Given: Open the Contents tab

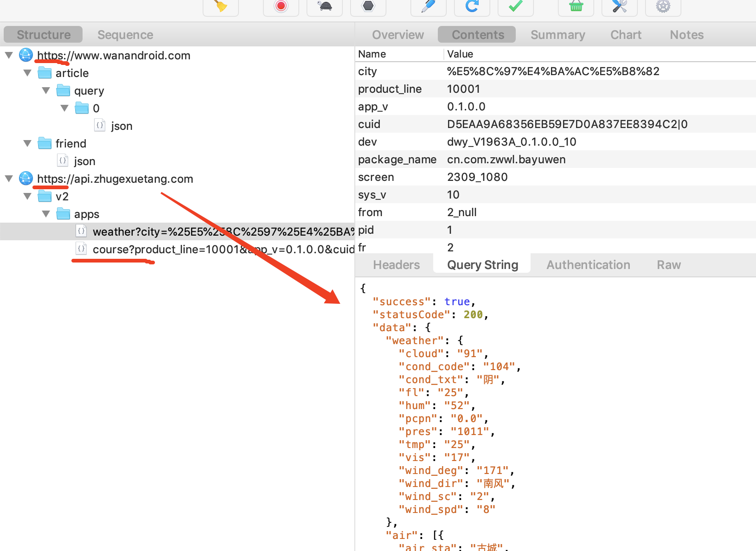Looking at the screenshot, I should (478, 35).
